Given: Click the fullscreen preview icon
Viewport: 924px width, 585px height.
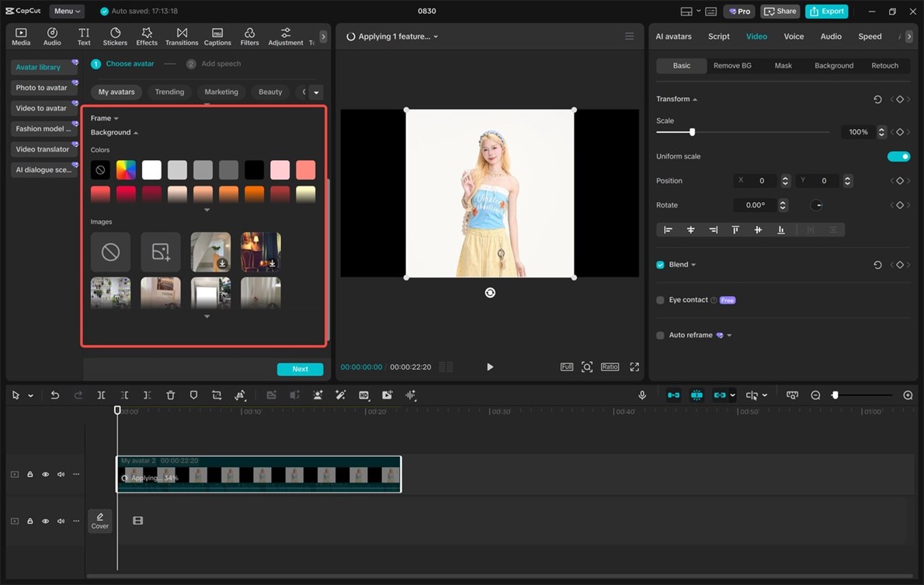Looking at the screenshot, I should [634, 367].
